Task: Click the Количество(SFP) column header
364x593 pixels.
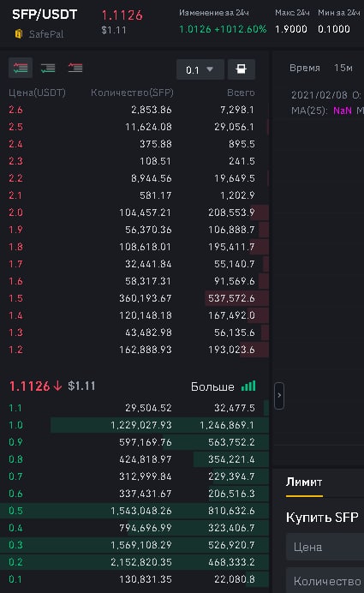Action: [132, 93]
